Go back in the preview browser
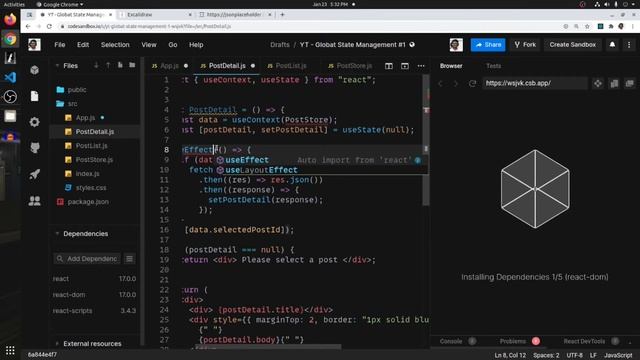Image resolution: width=640 pixels, height=360 pixels. coord(440,83)
